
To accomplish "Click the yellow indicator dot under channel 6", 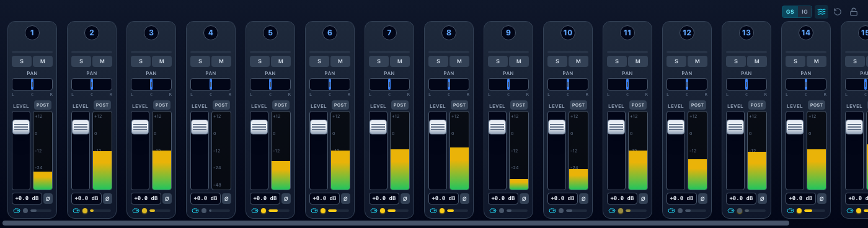I will (x=323, y=211).
